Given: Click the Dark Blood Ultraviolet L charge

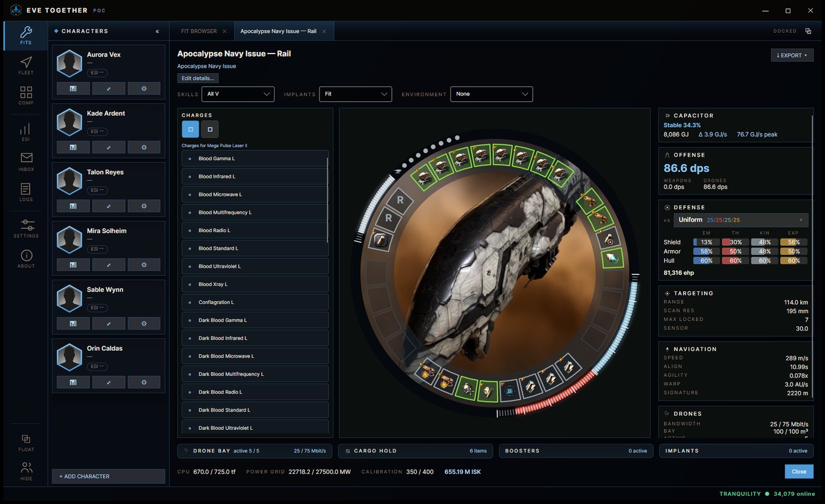Looking at the screenshot, I should 255,428.
